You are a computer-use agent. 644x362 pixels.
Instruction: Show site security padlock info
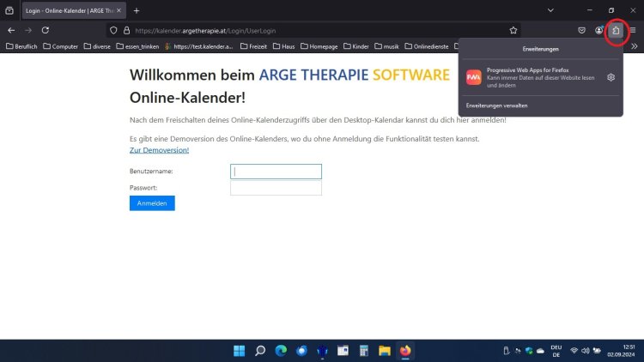127,30
